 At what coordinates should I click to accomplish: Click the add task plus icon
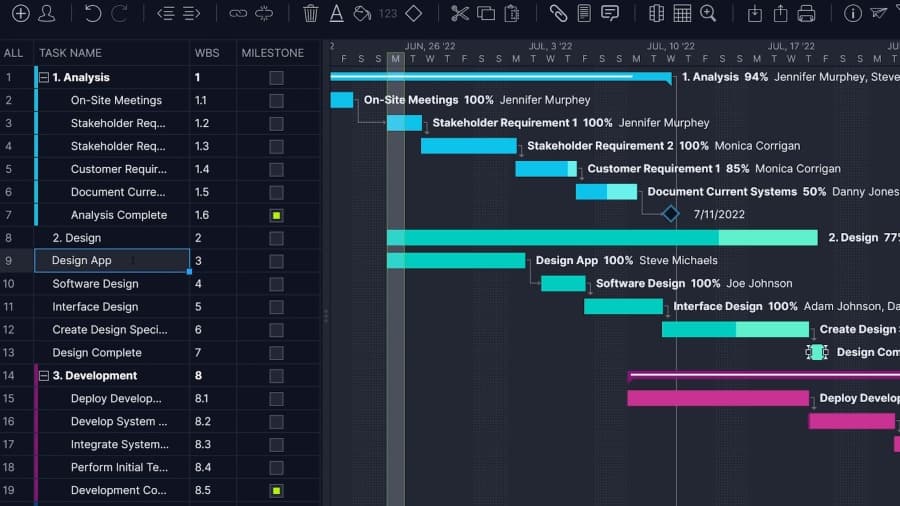point(20,13)
